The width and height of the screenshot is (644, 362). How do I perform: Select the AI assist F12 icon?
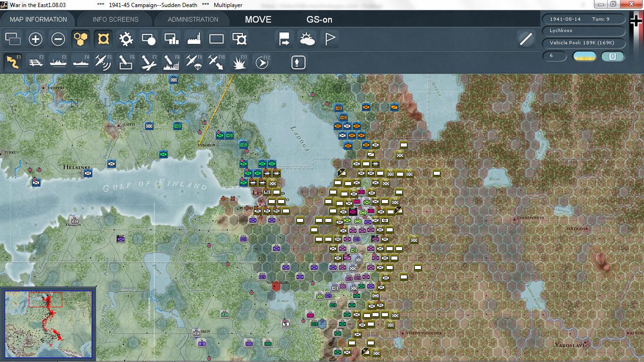point(261,62)
